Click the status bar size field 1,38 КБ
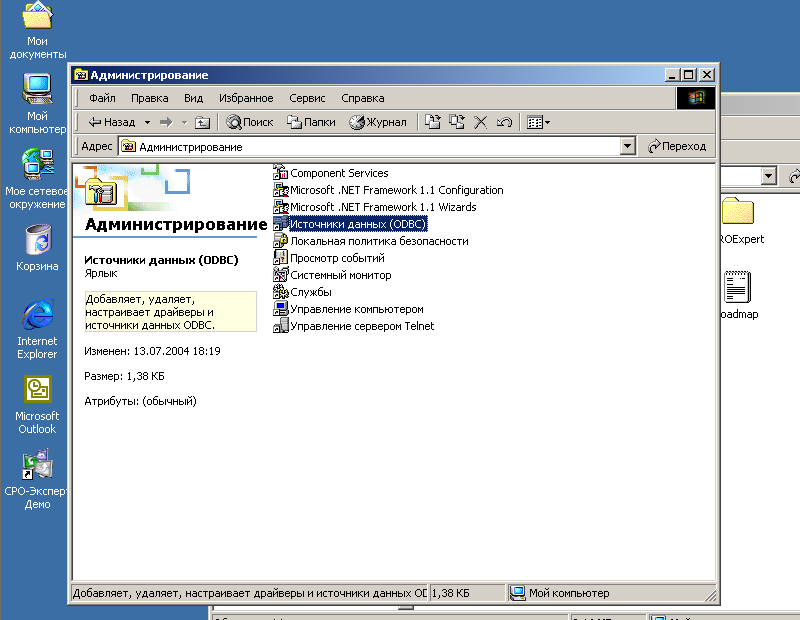Viewport: 800px width, 620px height. pos(467,593)
